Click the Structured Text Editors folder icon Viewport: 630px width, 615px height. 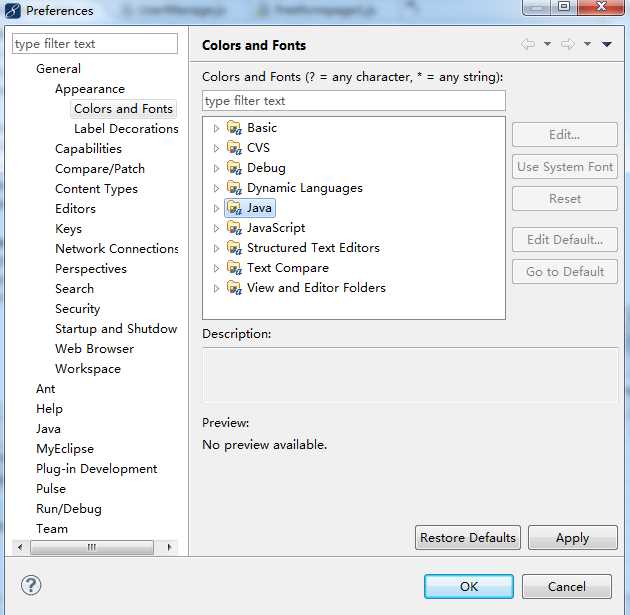point(234,248)
